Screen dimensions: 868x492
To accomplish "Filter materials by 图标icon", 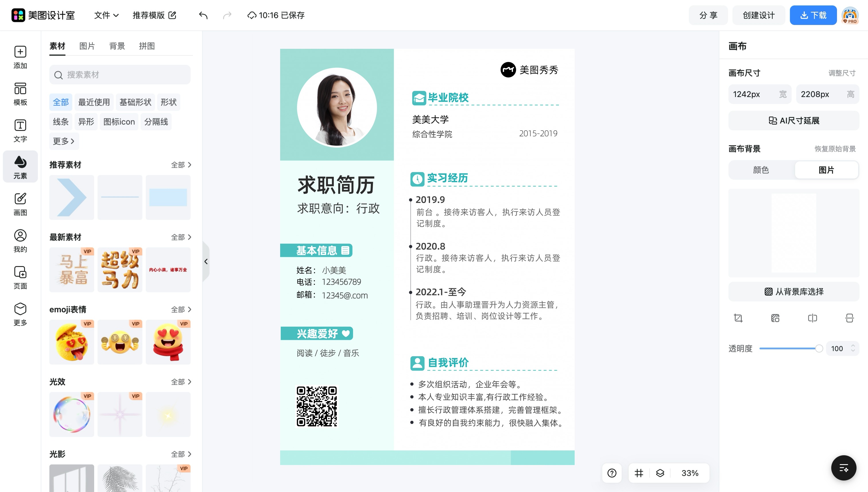I will (x=119, y=122).
